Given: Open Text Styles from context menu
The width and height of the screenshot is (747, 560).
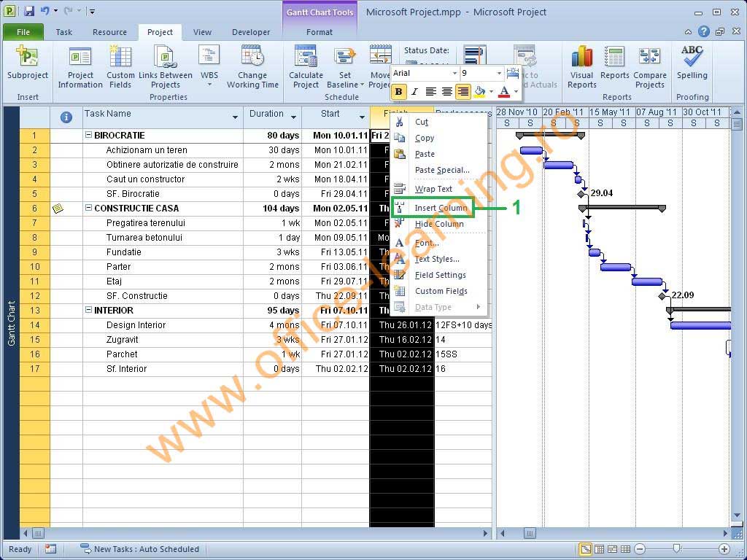Looking at the screenshot, I should point(438,259).
